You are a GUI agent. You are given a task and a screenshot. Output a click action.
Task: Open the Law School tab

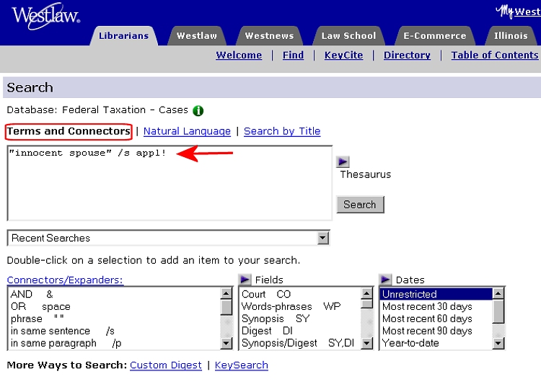click(348, 36)
